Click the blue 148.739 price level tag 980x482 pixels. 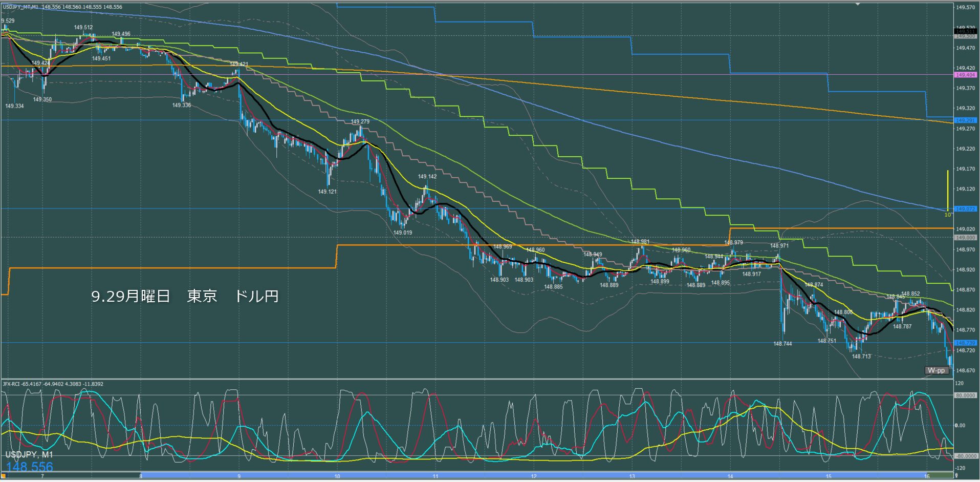(965, 343)
